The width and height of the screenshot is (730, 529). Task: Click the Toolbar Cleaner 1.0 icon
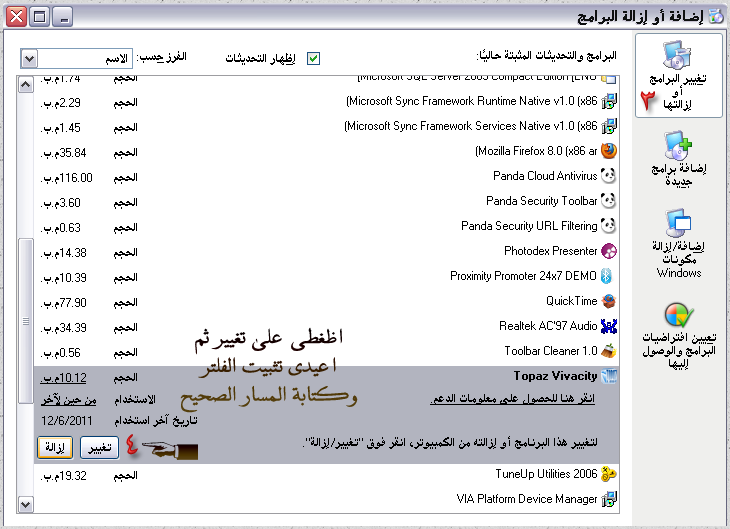pyautogui.click(x=608, y=351)
